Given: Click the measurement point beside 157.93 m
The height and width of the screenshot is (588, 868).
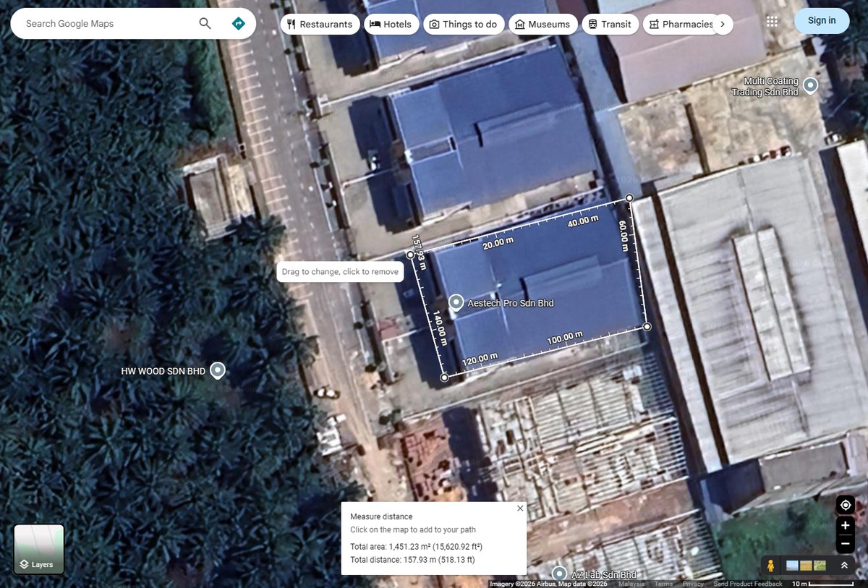Looking at the screenshot, I should (x=410, y=255).
